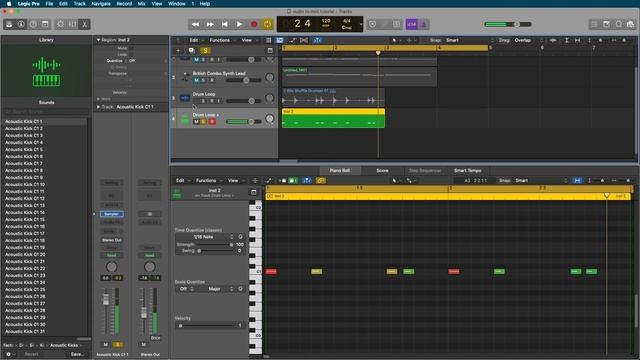The width and height of the screenshot is (640, 360).
Task: Open the Library panel toolbar button
Action: [9, 24]
